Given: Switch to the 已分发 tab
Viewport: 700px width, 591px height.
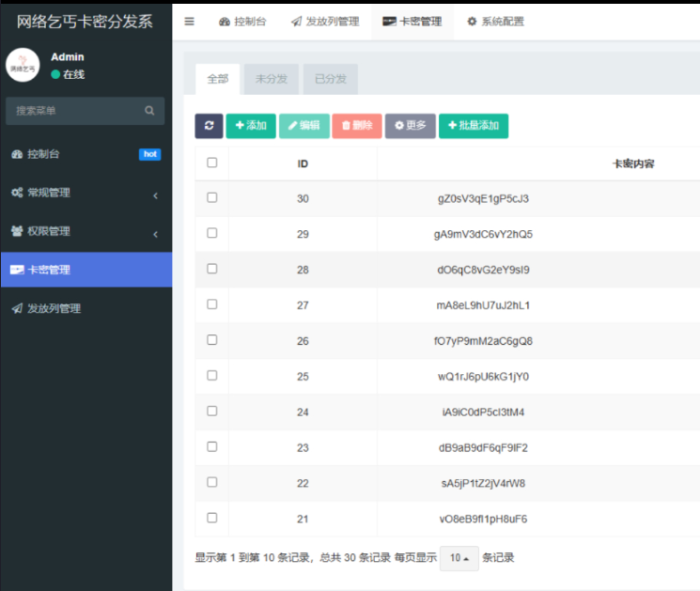Looking at the screenshot, I should coord(330,80).
